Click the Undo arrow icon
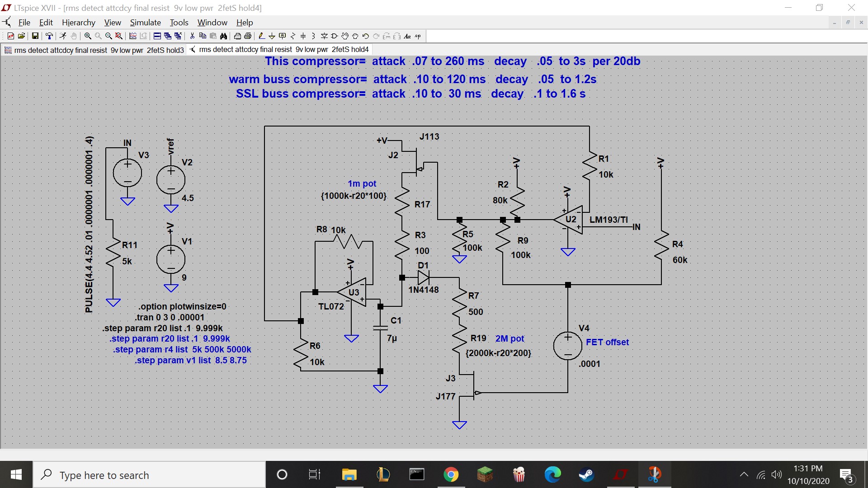The image size is (868, 488). (x=366, y=36)
